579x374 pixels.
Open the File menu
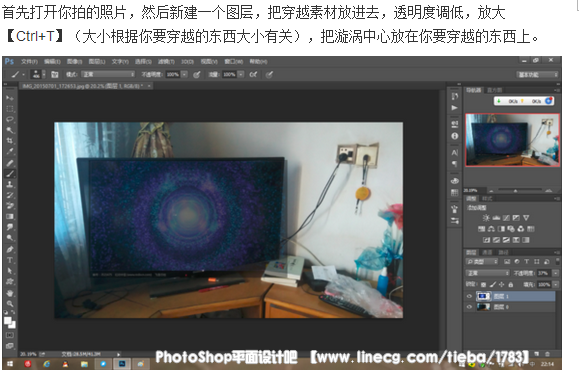[29, 62]
